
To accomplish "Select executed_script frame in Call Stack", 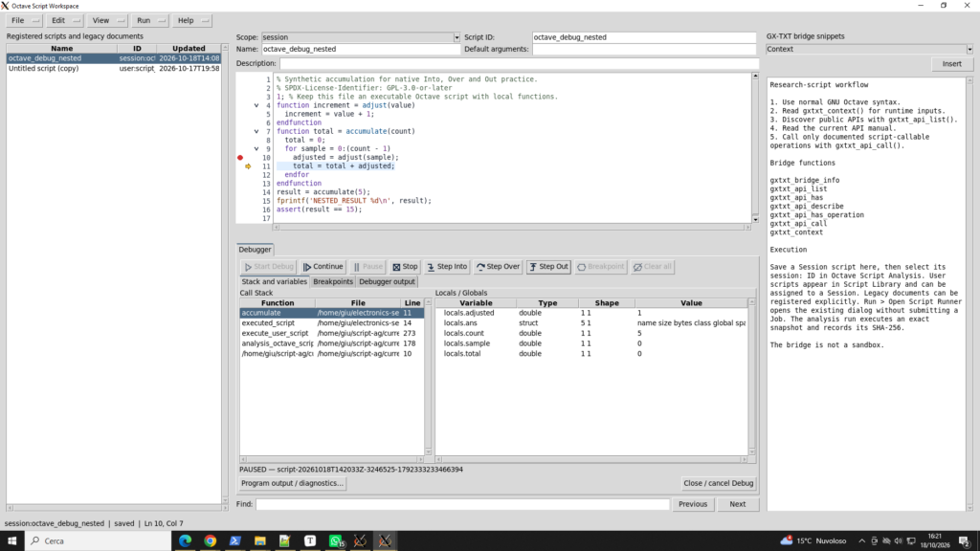I will (332, 323).
